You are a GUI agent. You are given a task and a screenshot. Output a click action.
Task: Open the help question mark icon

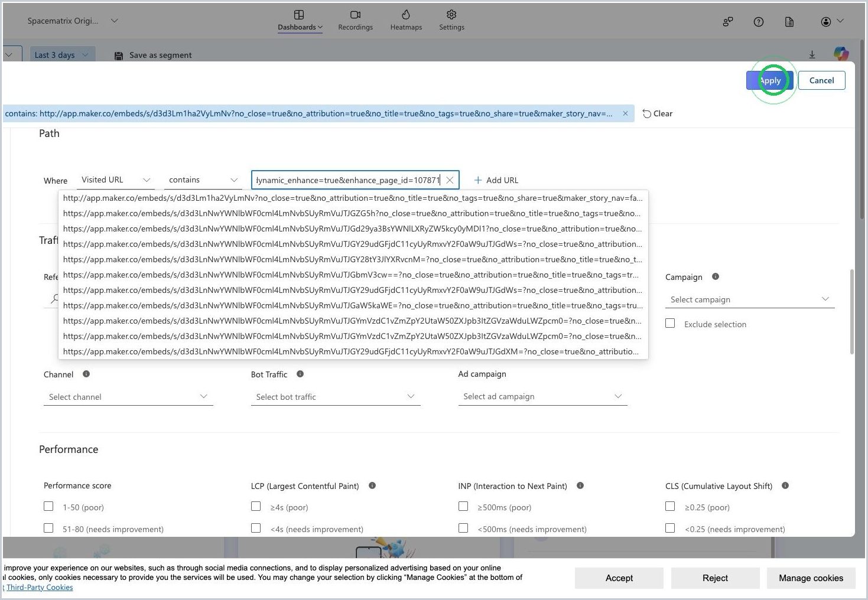(x=759, y=21)
